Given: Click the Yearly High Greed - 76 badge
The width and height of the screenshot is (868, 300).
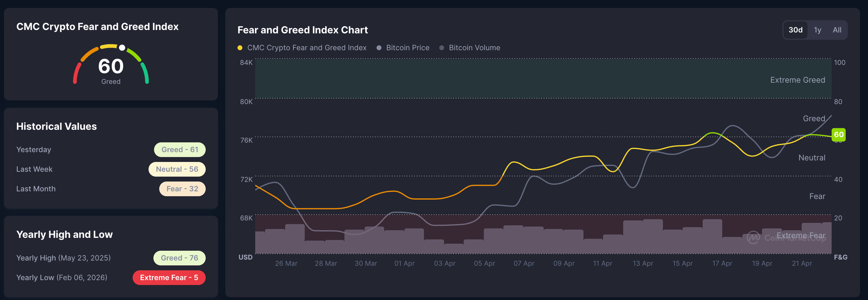Looking at the screenshot, I should click(x=179, y=258).
